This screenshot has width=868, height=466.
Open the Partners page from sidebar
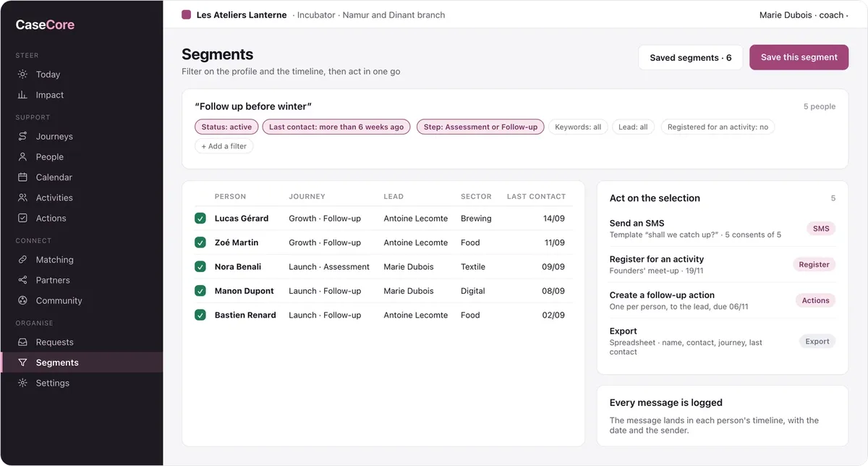click(x=81, y=280)
